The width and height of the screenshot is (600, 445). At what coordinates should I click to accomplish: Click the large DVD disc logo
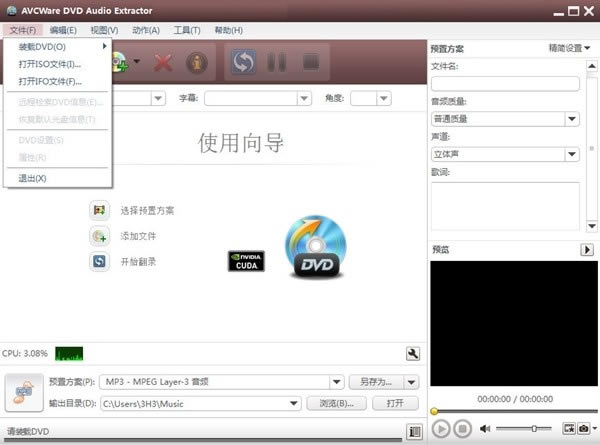[x=316, y=246]
